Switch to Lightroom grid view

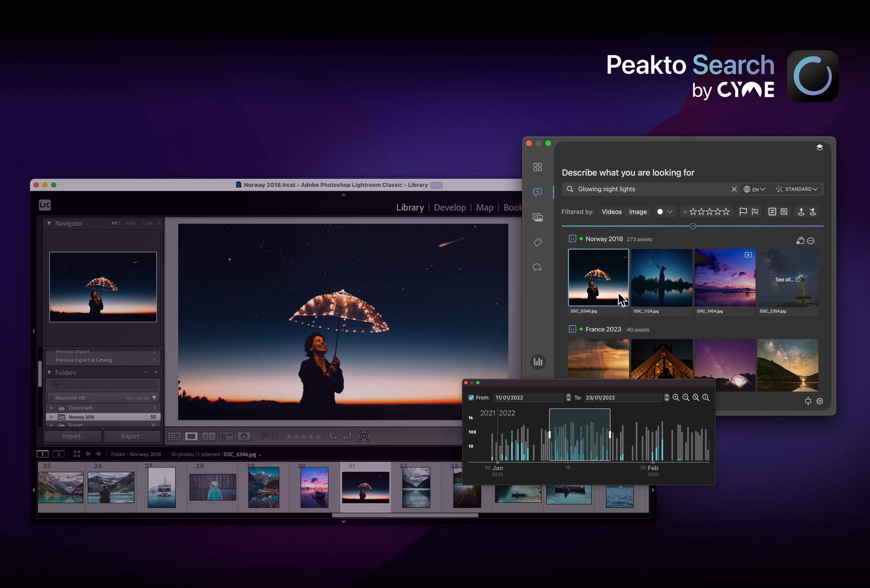(174, 436)
